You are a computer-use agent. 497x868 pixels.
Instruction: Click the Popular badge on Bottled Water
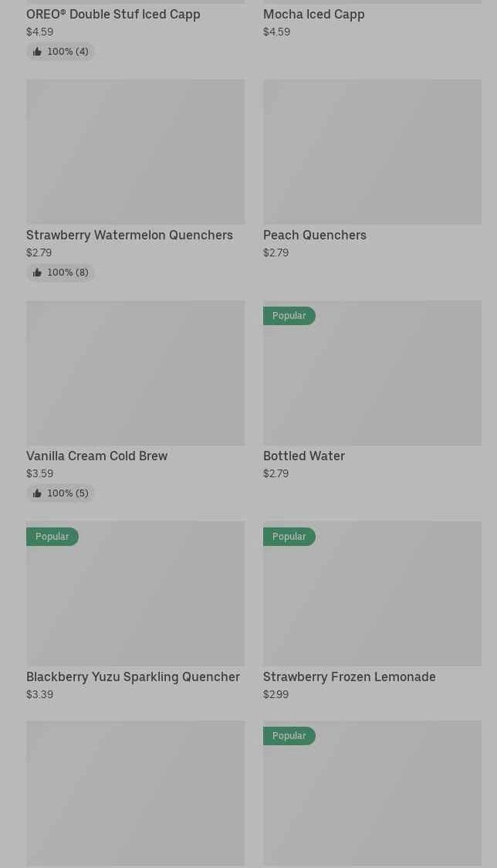click(x=289, y=316)
